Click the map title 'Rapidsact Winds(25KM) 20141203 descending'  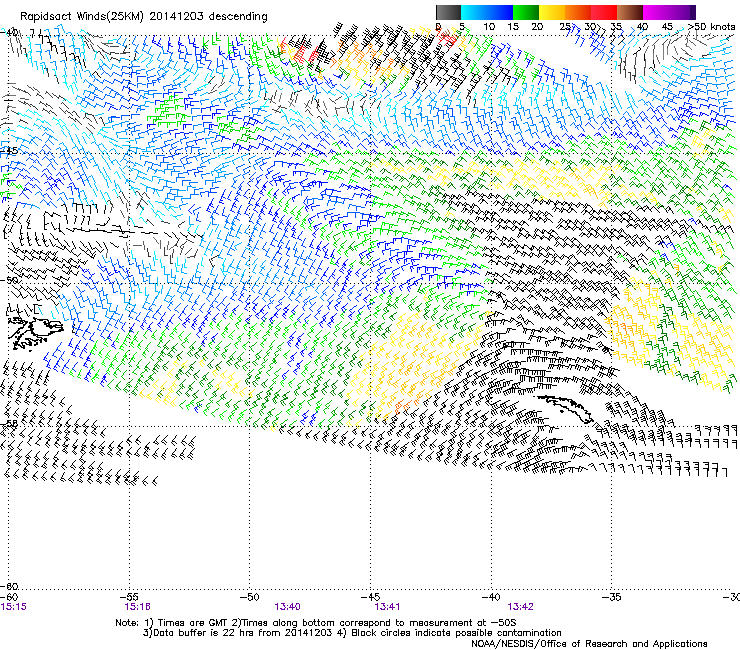(144, 17)
